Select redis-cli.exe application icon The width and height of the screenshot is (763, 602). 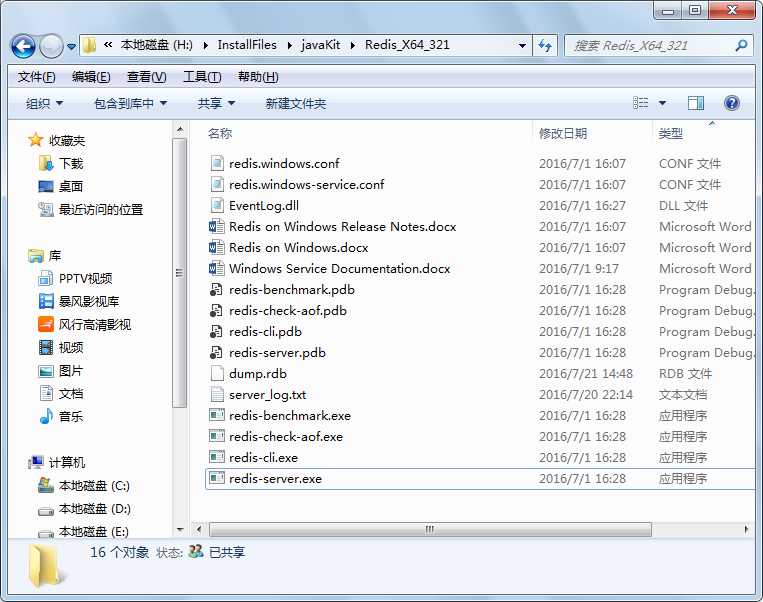217,457
